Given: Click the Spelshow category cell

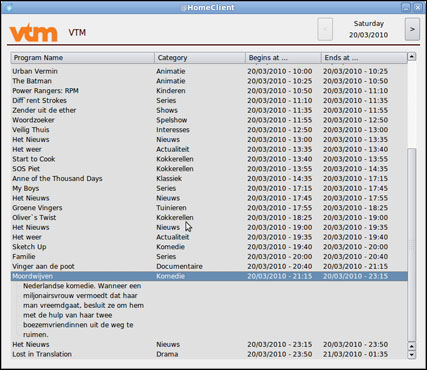Looking at the screenshot, I should pos(172,120).
